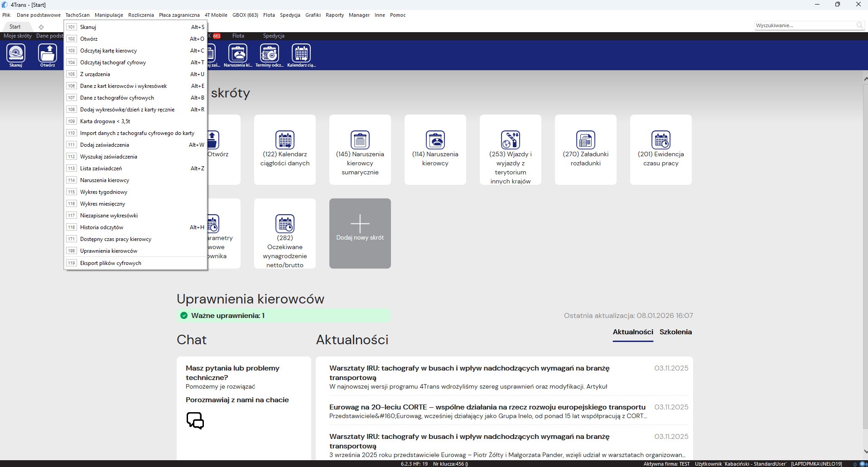
Task: Expand the Płaca zagraniczna menu
Action: tap(179, 15)
